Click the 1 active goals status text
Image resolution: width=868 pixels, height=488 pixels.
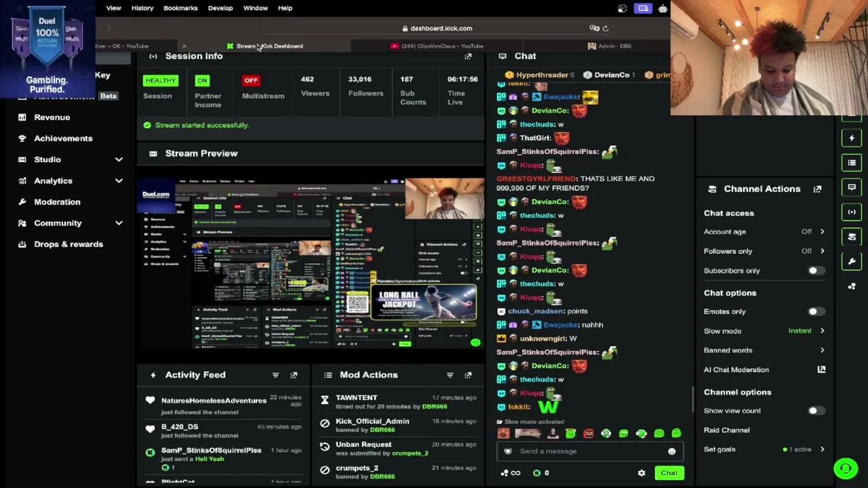(800, 449)
